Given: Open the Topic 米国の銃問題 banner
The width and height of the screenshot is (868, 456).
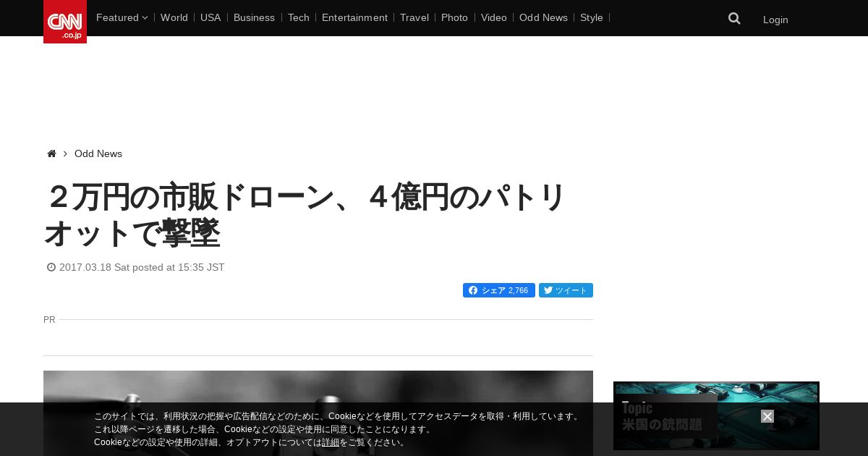Looking at the screenshot, I should (716, 416).
